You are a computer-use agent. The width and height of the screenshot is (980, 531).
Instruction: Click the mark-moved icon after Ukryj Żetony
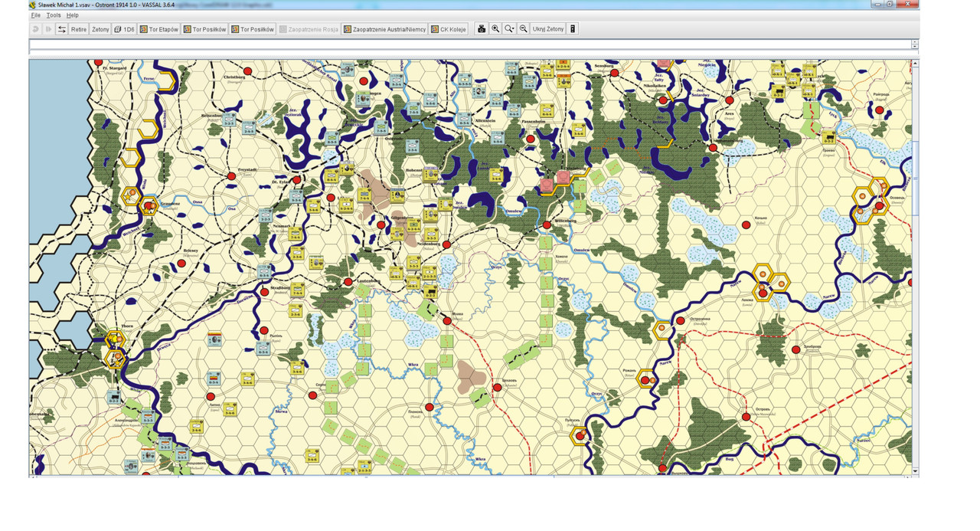click(573, 29)
